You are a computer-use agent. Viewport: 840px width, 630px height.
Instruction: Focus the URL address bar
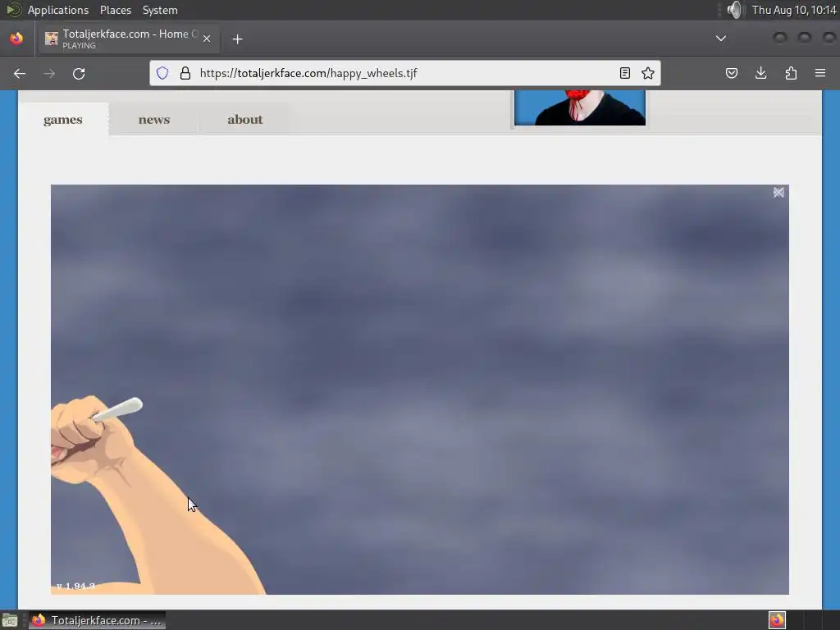(x=407, y=73)
